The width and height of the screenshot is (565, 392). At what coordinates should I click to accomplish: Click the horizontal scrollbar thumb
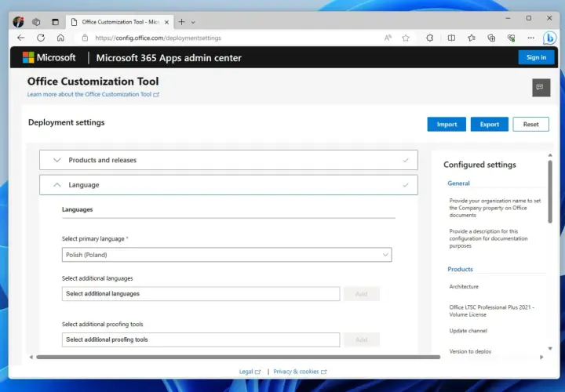point(239,357)
